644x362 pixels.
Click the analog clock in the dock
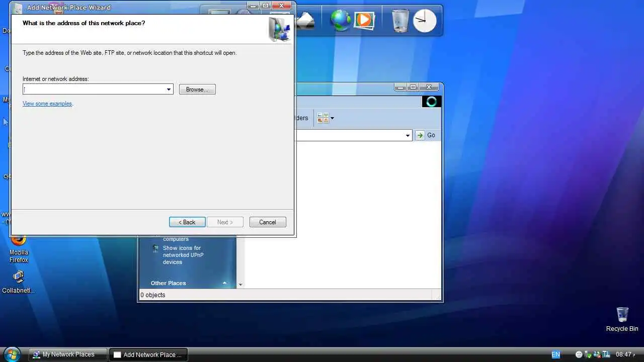425,21
